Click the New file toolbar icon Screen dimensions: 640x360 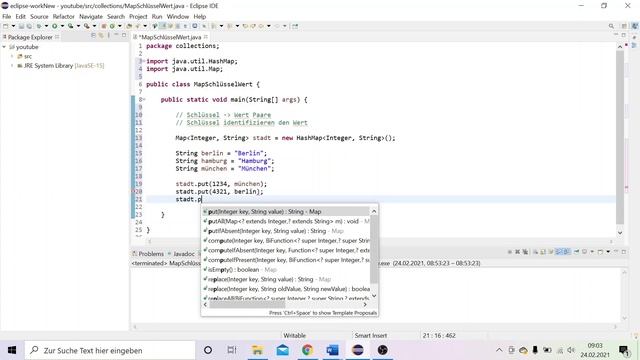[6, 26]
